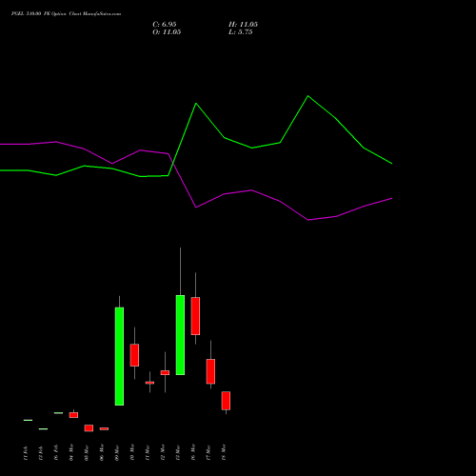476x476 pixels.
Task: Click the highest peak of the green line
Action: (x=307, y=96)
